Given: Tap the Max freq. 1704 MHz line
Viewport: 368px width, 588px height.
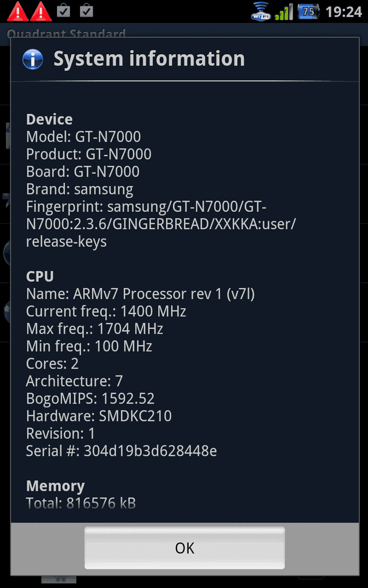Looking at the screenshot, I should [95, 329].
